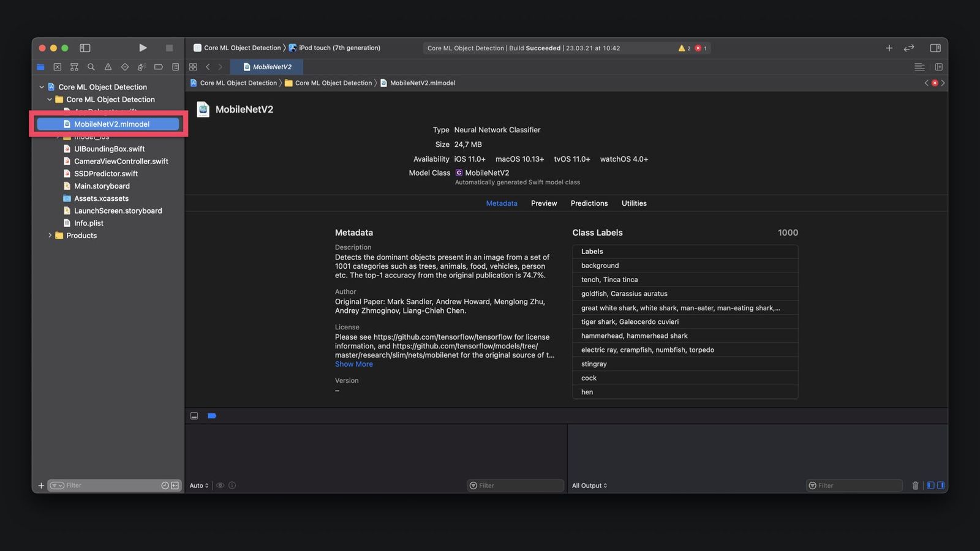Viewport: 980px width, 551px height.
Task: Open the Report navigator list icon
Action: pyautogui.click(x=175, y=67)
